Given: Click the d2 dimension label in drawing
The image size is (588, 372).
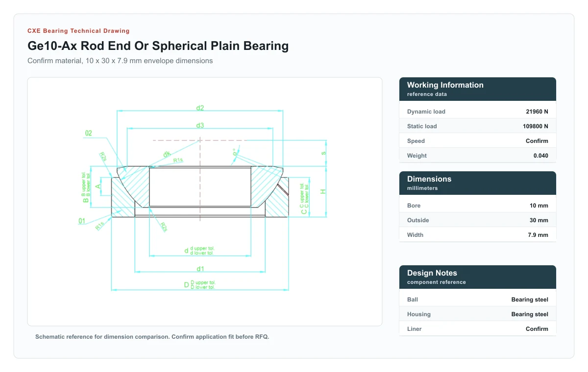Looking at the screenshot, I should (x=200, y=108).
